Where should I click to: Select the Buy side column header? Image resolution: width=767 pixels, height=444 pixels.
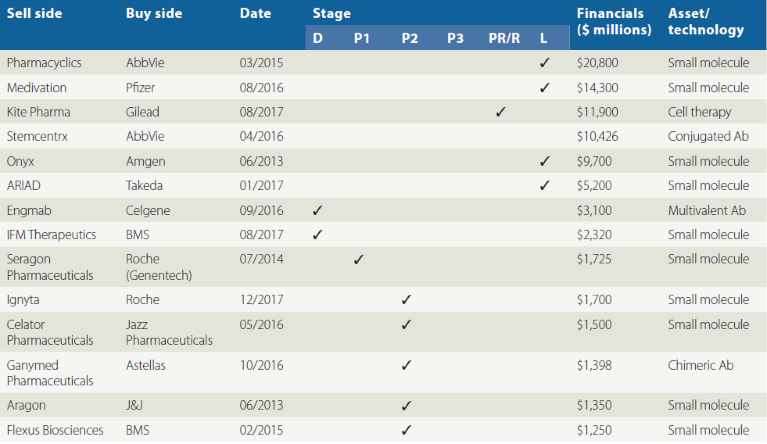[x=153, y=14]
